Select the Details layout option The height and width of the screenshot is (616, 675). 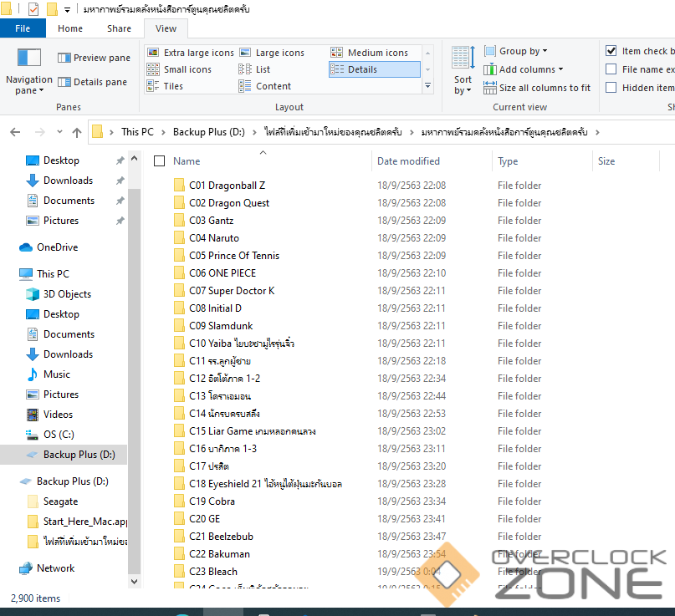(x=375, y=69)
